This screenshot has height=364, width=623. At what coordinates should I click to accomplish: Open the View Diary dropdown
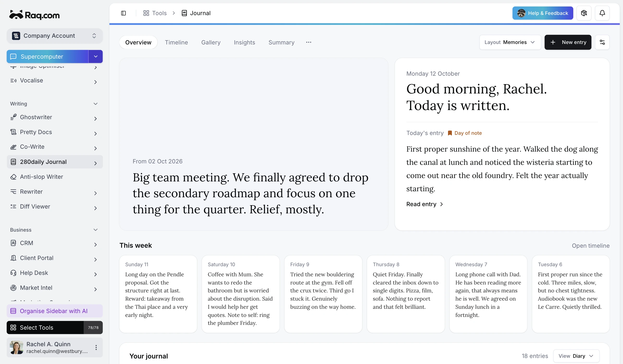click(x=576, y=356)
